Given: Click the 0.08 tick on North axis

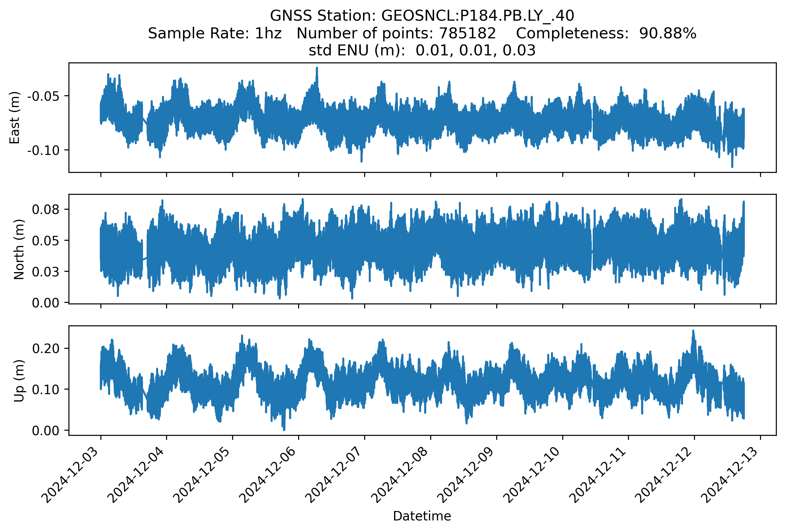Looking at the screenshot, I should click(x=46, y=209).
